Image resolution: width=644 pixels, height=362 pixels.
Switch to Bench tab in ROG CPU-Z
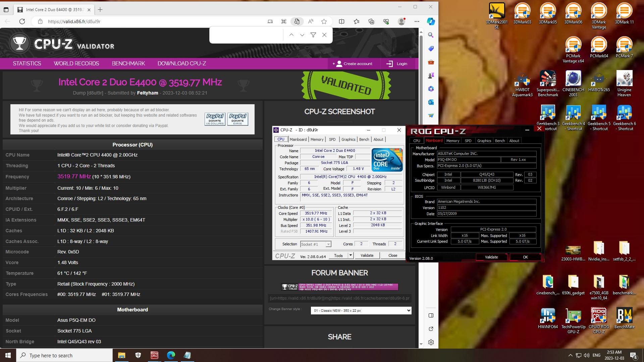[500, 141]
